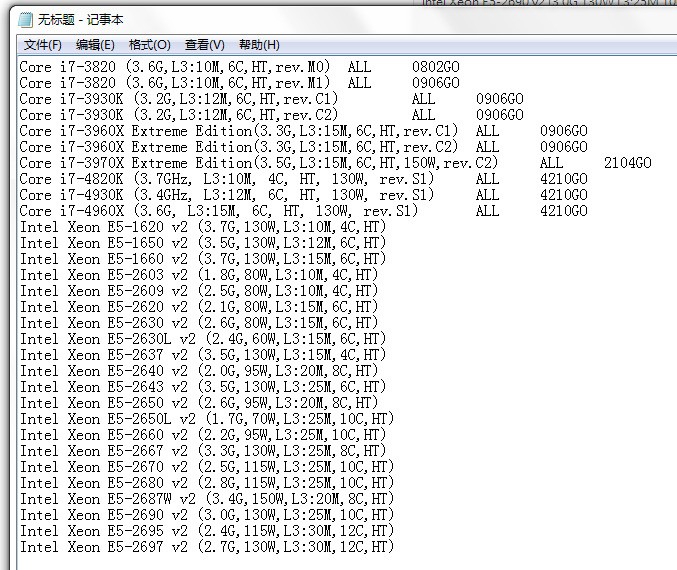
Task: Click the title text 无标题 - 记事本
Action: pos(80,19)
